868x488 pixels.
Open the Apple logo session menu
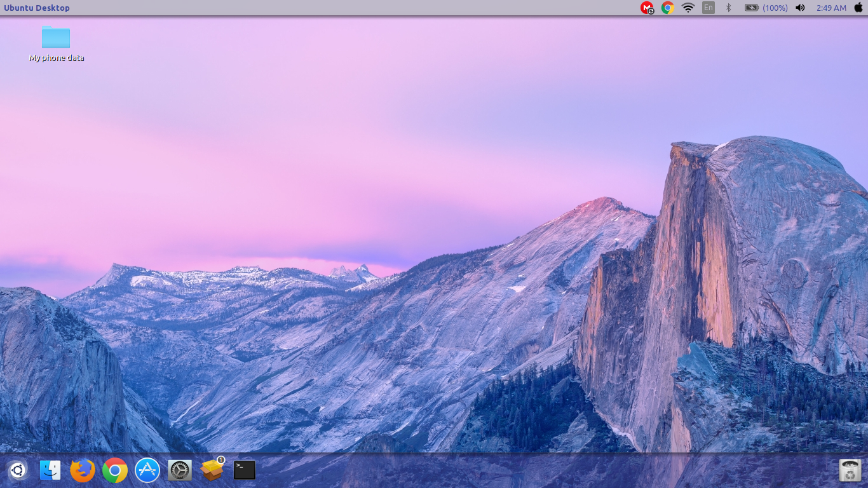point(858,8)
